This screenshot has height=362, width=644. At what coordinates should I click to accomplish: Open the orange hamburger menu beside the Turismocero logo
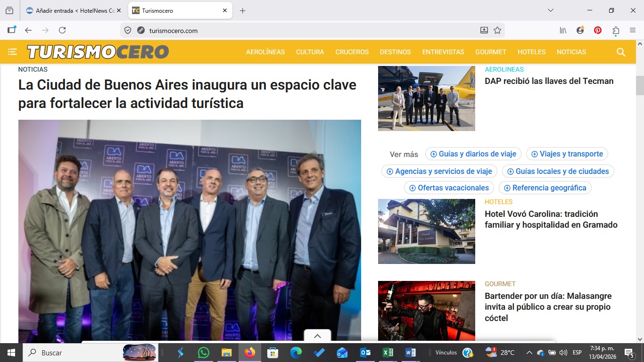(x=12, y=52)
